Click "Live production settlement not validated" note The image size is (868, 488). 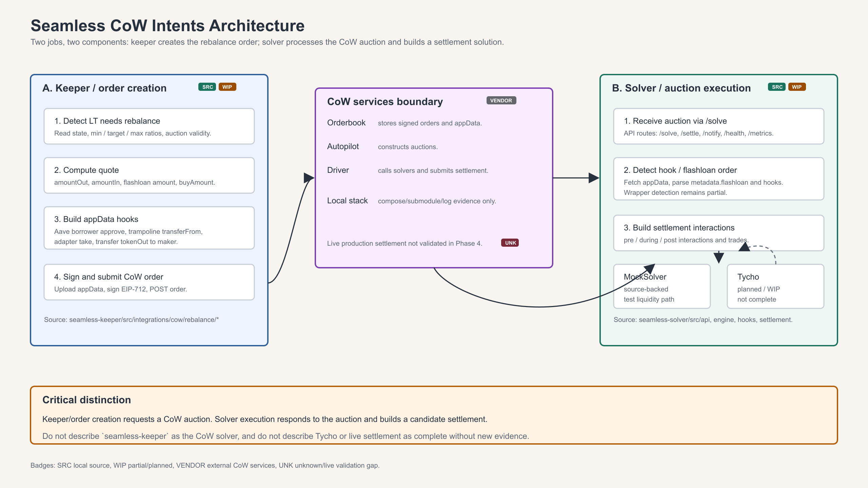coord(405,243)
